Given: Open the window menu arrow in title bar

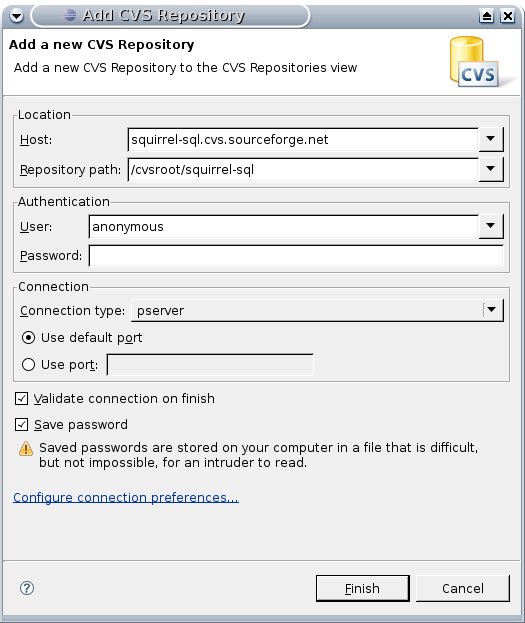Looking at the screenshot, I should [16, 16].
